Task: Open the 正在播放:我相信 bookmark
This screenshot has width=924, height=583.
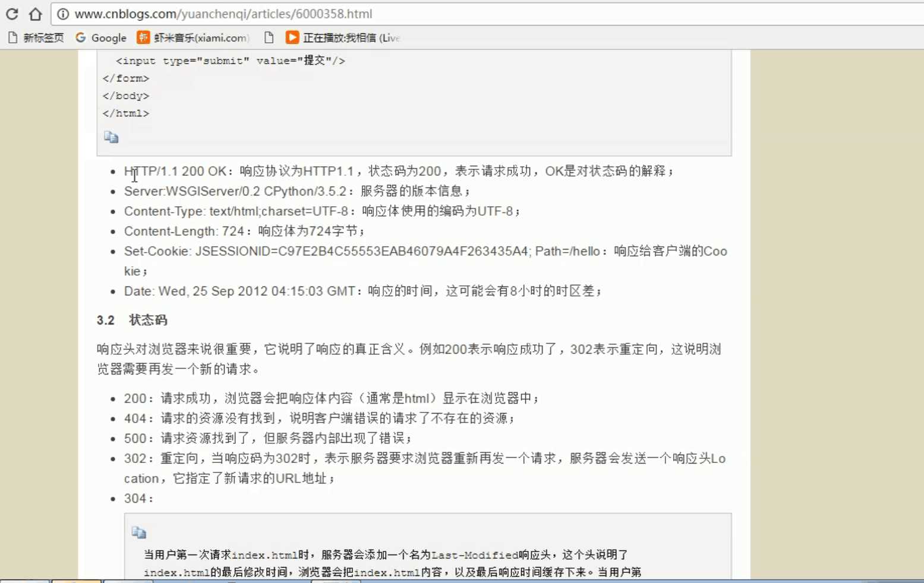Action: click(343, 38)
